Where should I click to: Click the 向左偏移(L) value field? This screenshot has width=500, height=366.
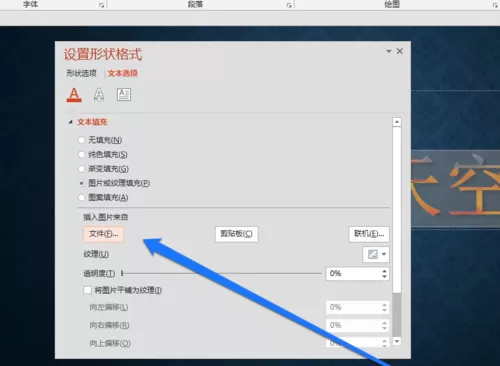click(353, 307)
